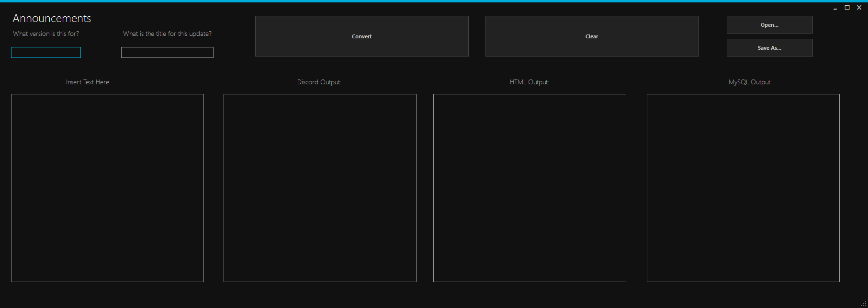868x308 pixels.
Task: Open a file with Open... button
Action: [769, 25]
